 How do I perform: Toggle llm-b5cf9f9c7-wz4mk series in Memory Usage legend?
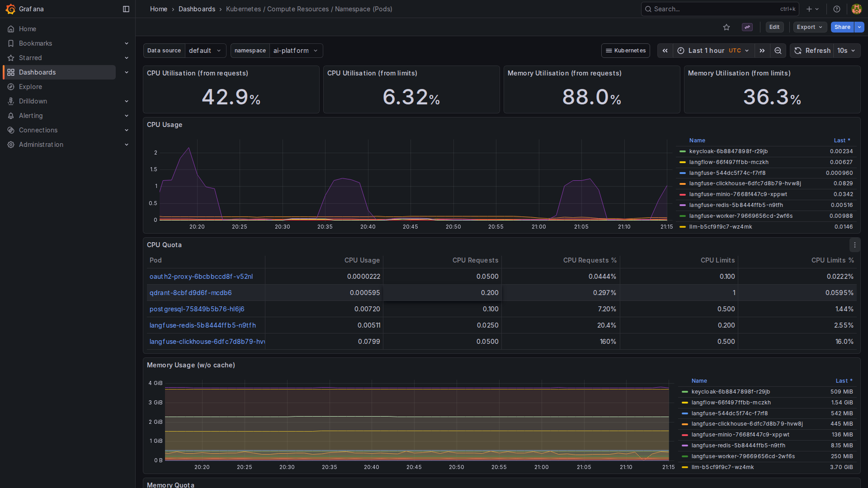(722, 467)
